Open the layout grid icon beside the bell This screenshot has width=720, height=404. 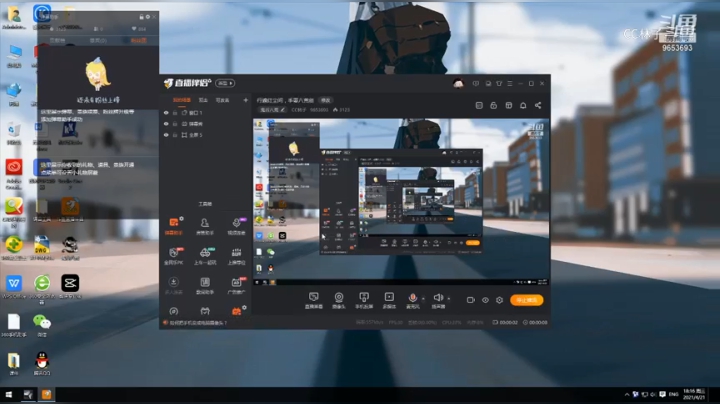509,106
